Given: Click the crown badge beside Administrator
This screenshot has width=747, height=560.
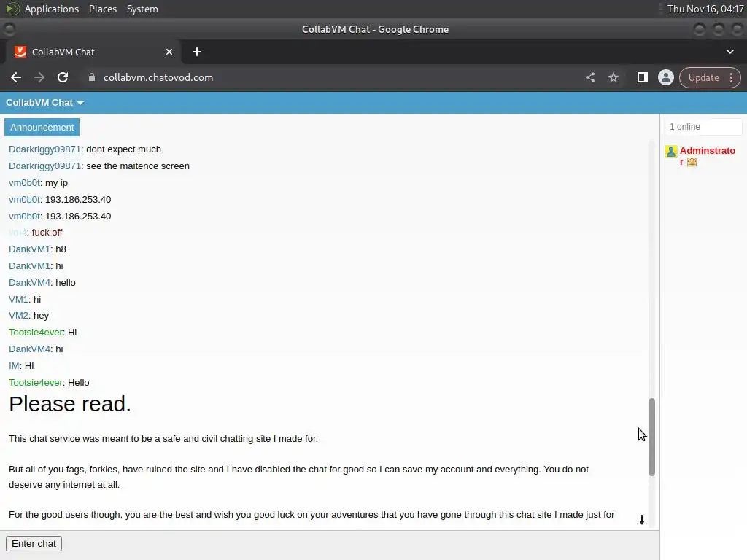Looking at the screenshot, I should tap(692, 163).
